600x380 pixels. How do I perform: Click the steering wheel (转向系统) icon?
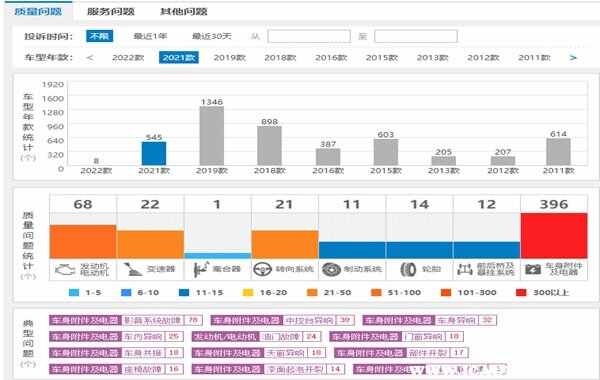(x=262, y=269)
